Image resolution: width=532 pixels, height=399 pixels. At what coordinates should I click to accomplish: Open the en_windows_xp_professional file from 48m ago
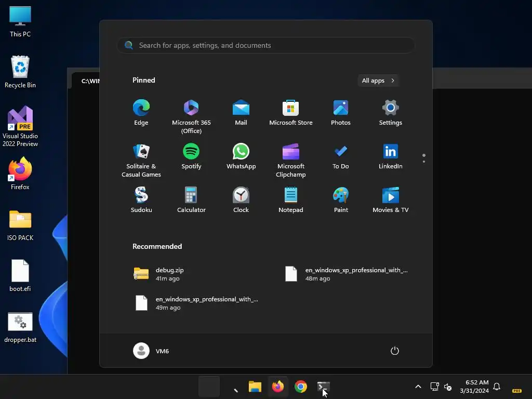pyautogui.click(x=346, y=274)
